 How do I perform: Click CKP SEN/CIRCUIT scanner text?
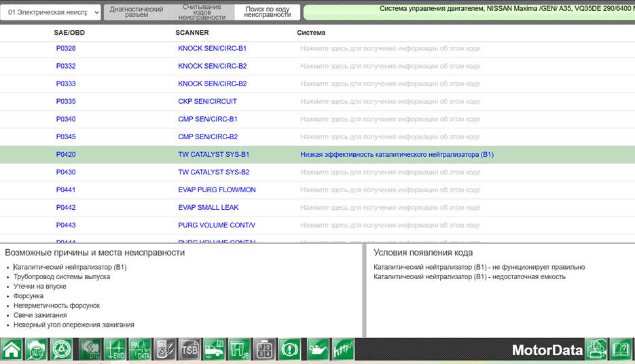coord(207,101)
